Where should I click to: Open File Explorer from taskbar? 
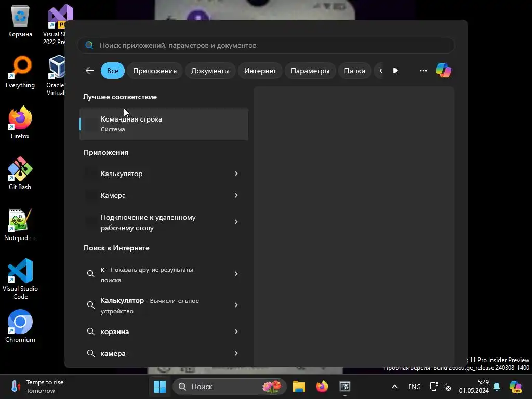pos(299,387)
